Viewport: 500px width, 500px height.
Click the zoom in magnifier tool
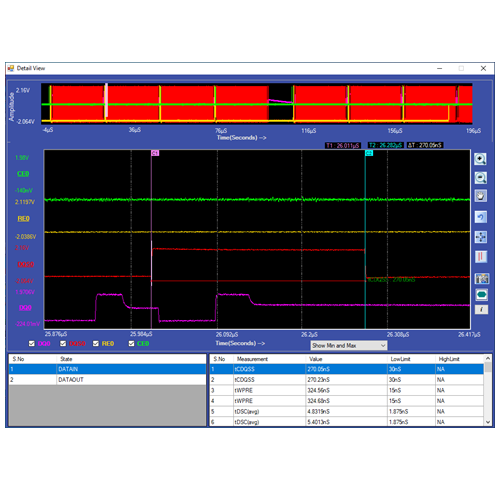[480, 159]
